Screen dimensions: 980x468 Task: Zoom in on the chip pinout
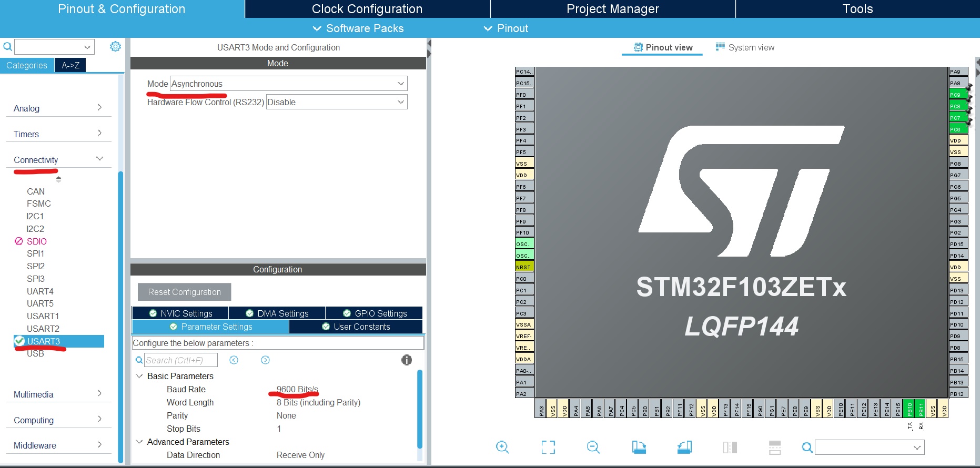pyautogui.click(x=502, y=447)
